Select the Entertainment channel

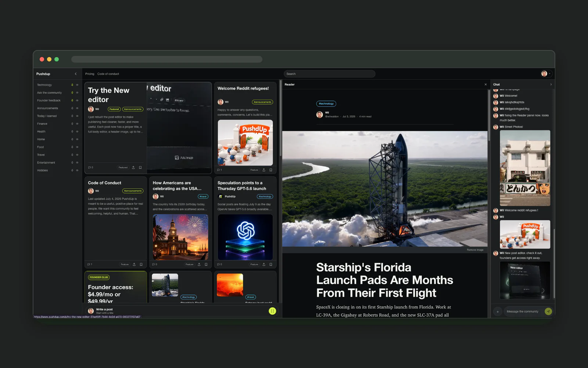[x=46, y=163]
